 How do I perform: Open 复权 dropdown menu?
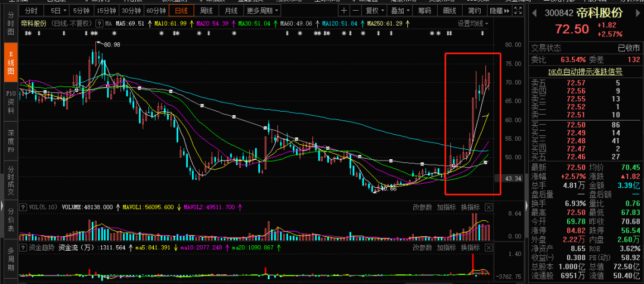[x=375, y=11]
